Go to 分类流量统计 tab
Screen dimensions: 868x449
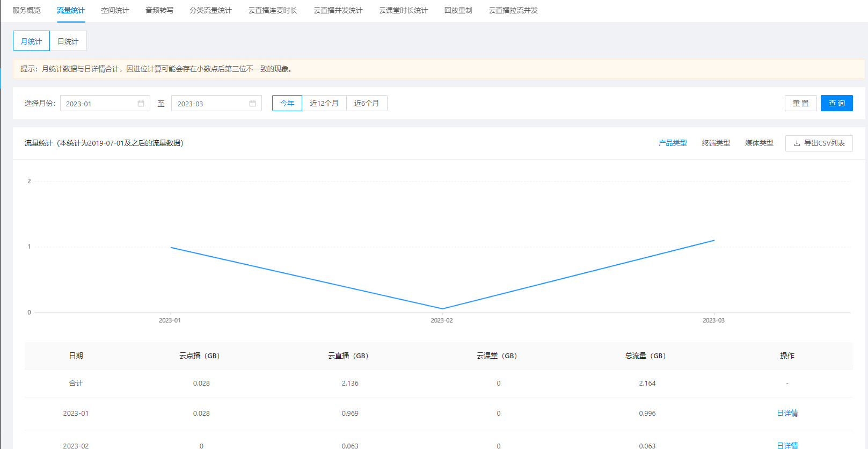point(210,10)
